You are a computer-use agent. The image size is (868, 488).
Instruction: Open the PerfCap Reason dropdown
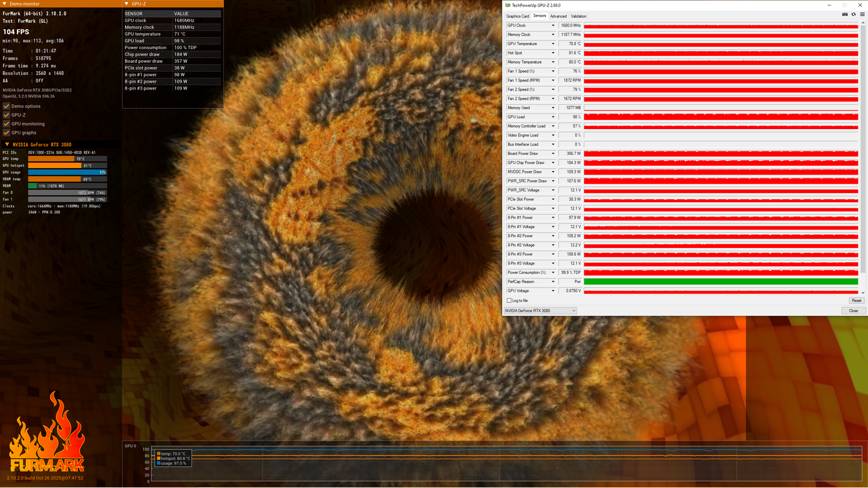tap(553, 282)
